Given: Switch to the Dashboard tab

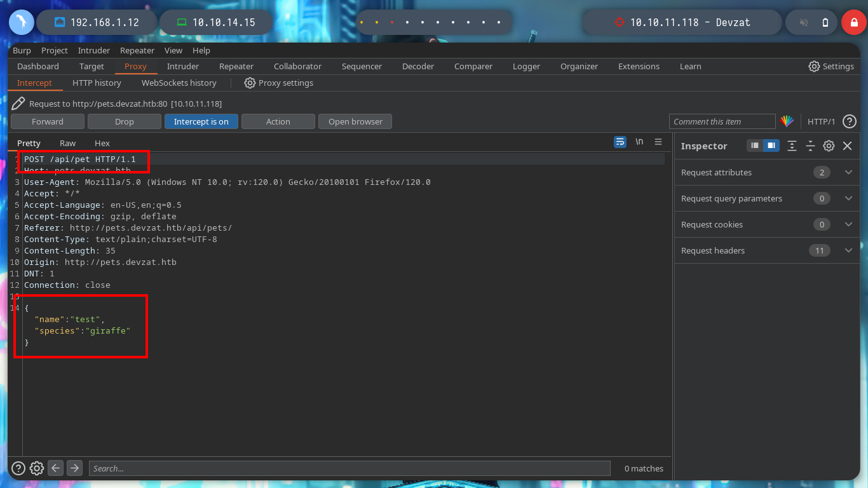Looking at the screenshot, I should 38,66.
